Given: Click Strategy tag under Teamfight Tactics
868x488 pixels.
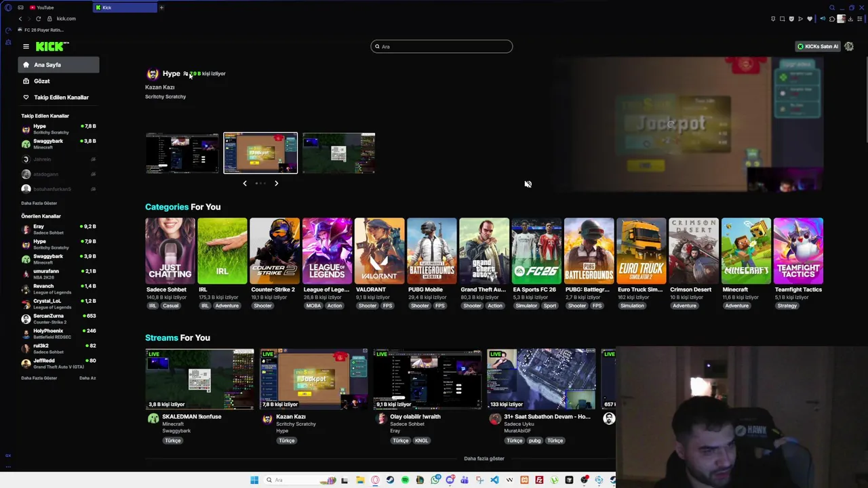Looking at the screenshot, I should (787, 306).
